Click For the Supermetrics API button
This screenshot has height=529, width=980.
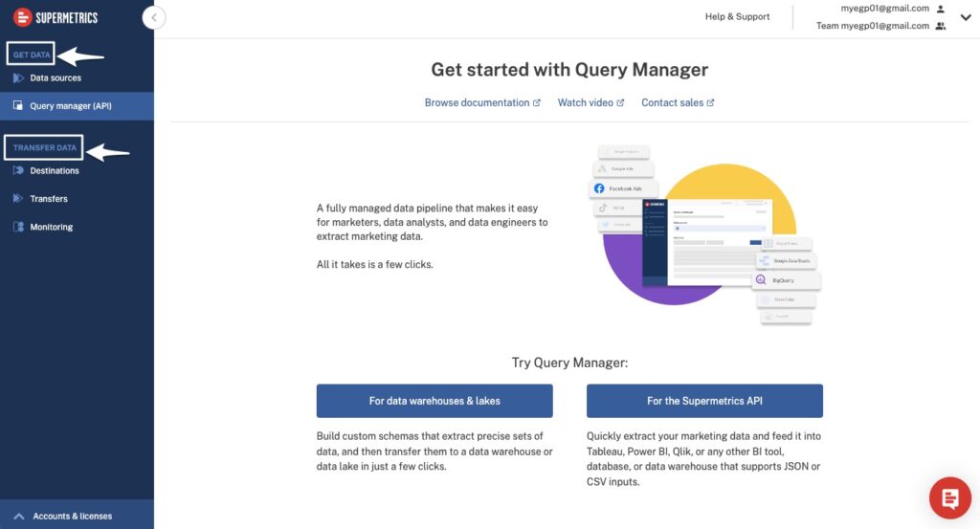pos(704,401)
